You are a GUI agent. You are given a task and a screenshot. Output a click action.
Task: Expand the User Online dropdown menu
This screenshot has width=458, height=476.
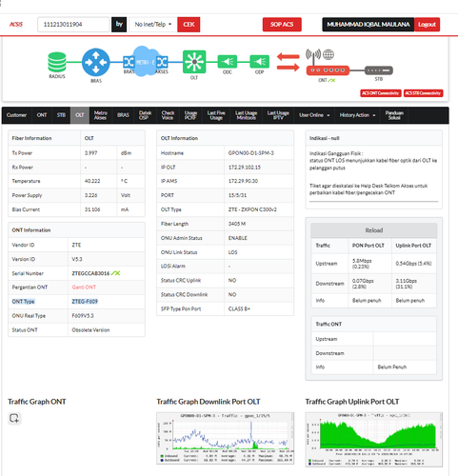coord(314,115)
